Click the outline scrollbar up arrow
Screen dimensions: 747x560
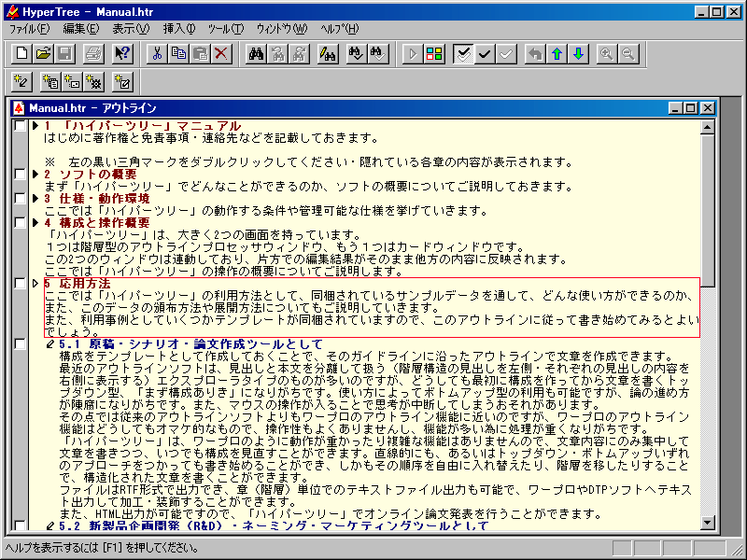708,127
